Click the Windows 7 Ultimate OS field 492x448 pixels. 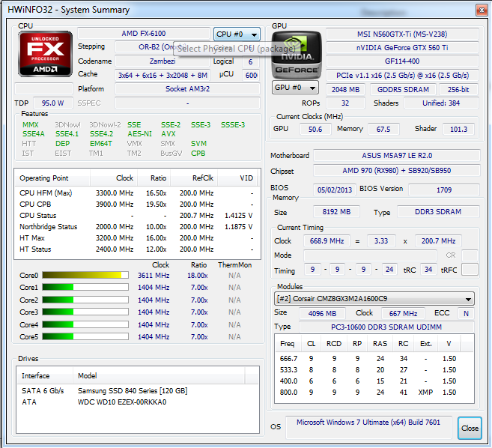[368, 427]
